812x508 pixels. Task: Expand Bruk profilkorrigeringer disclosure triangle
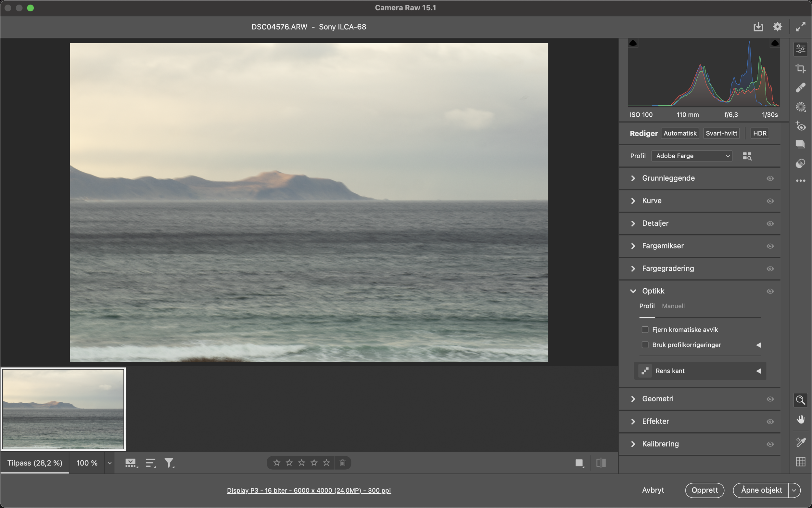[x=758, y=345]
